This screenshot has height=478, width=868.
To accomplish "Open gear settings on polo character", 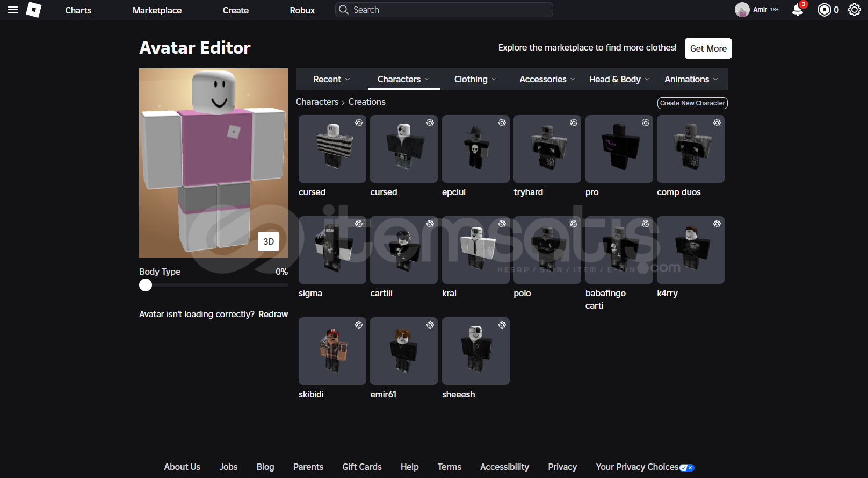I will pos(574,224).
